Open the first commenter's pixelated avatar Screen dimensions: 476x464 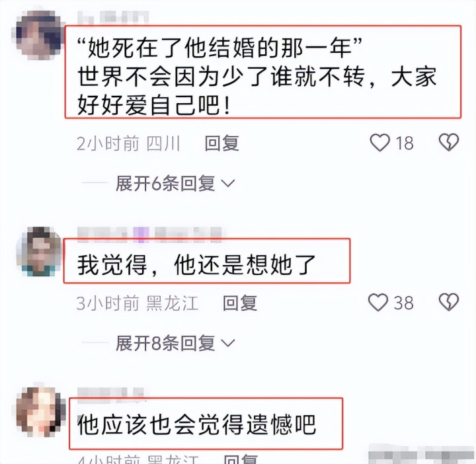click(38, 35)
